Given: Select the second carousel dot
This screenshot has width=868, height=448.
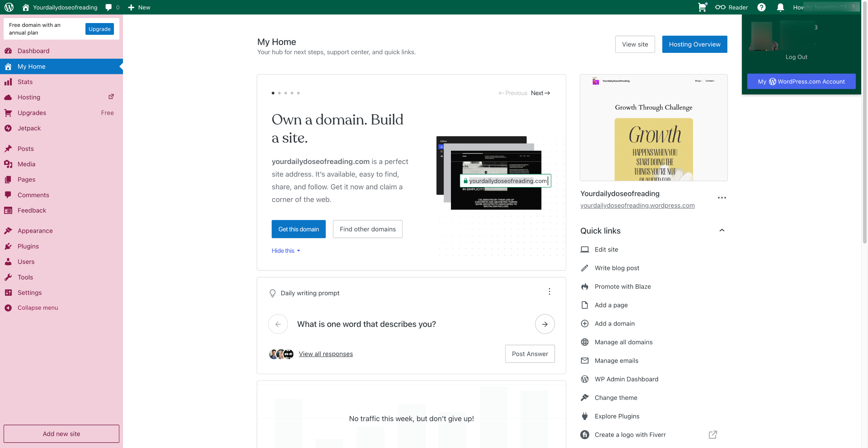Looking at the screenshot, I should click(279, 93).
